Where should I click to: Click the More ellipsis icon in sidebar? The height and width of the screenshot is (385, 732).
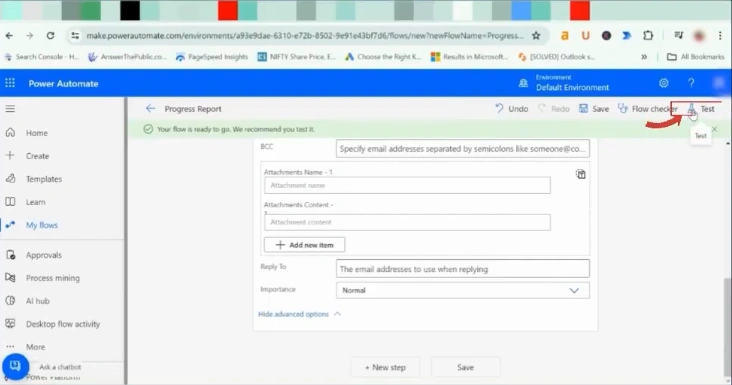[x=10, y=347]
